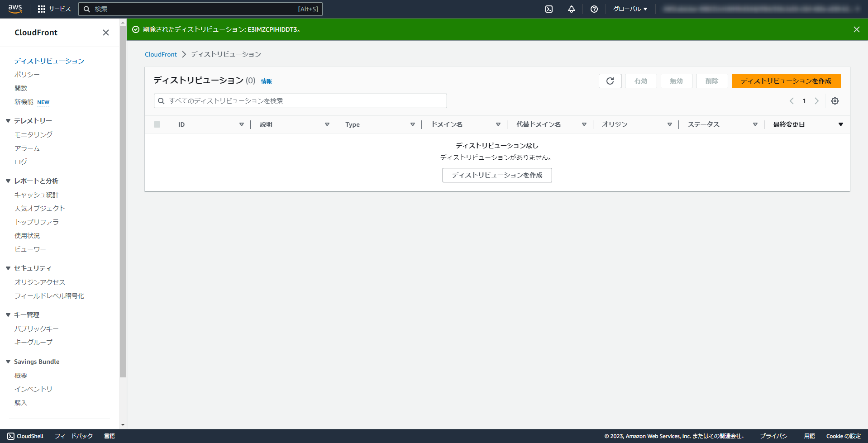
Task: Click the orange ディストリビューションを作成 button
Action: coord(786,81)
